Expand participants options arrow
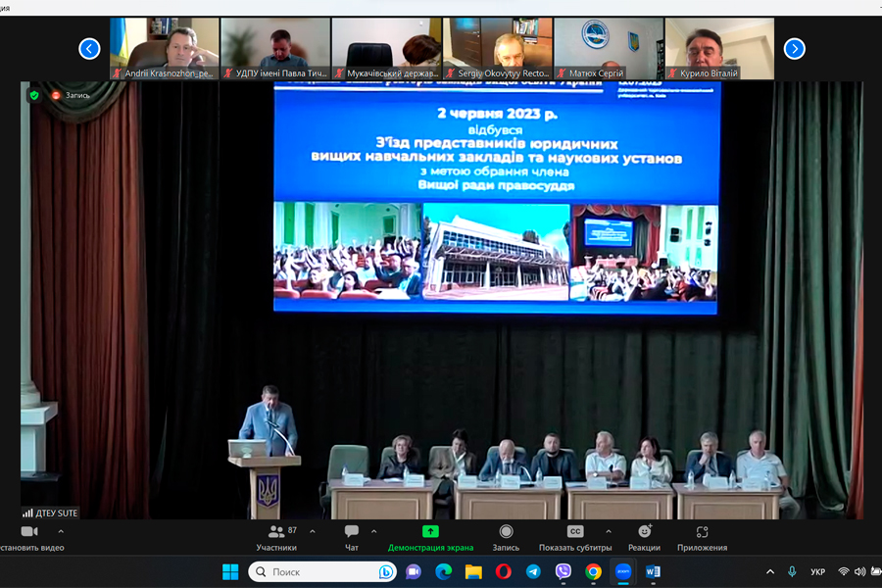Screen dimensions: 882x588 click(x=313, y=531)
